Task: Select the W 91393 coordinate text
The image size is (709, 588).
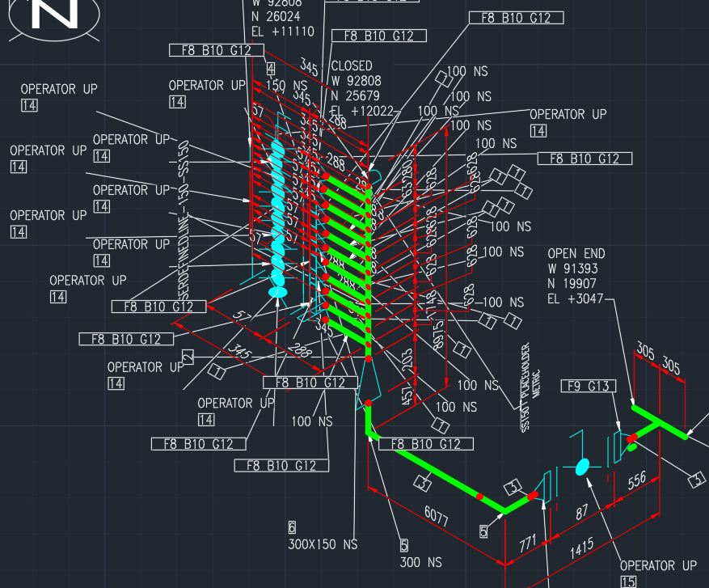Action: pyautogui.click(x=572, y=269)
